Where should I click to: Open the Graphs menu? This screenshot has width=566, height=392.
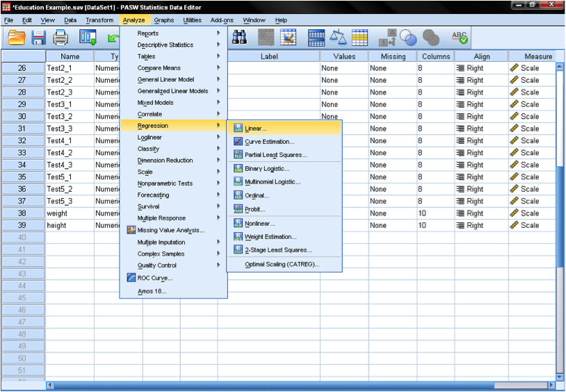(x=164, y=20)
